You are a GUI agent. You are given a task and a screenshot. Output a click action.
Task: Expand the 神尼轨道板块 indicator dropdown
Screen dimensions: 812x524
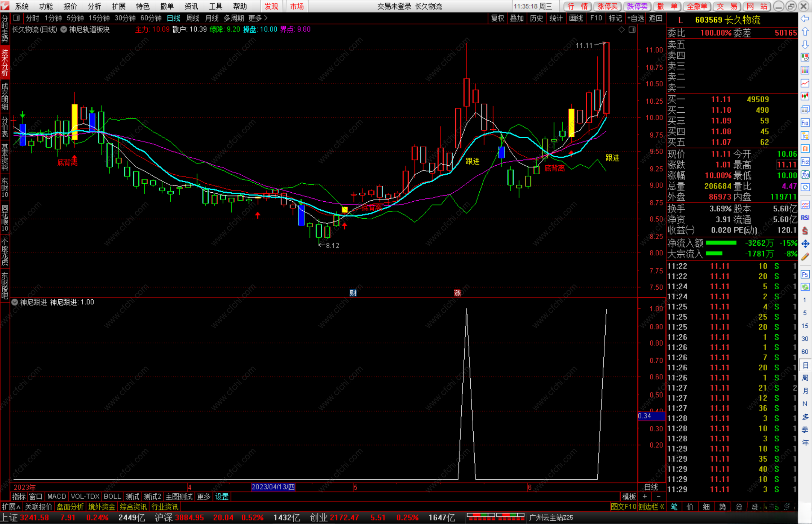(x=64, y=30)
